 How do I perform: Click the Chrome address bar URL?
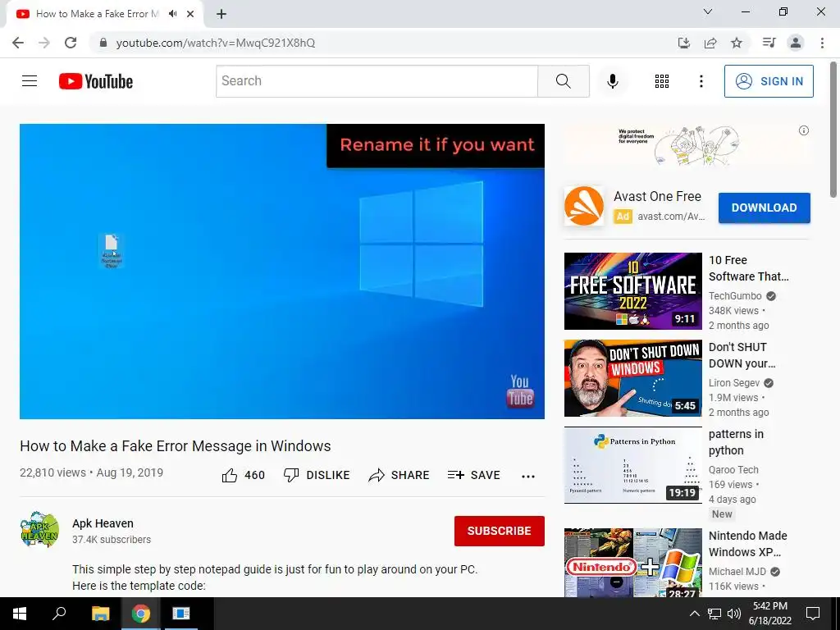(216, 43)
